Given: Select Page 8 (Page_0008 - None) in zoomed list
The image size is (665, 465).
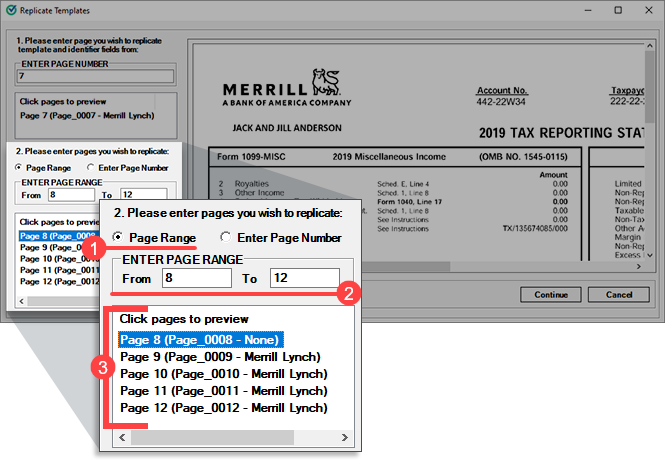Looking at the screenshot, I should pyautogui.click(x=201, y=340).
